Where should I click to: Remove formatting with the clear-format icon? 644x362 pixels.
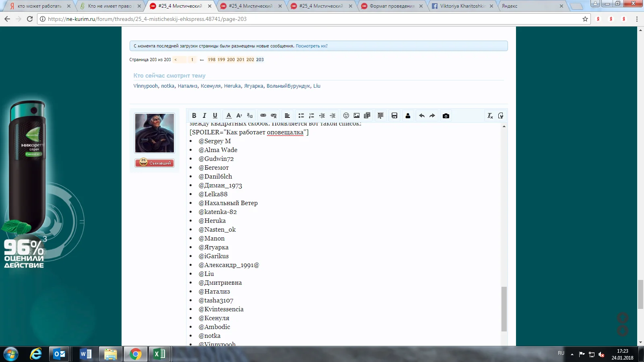click(490, 116)
